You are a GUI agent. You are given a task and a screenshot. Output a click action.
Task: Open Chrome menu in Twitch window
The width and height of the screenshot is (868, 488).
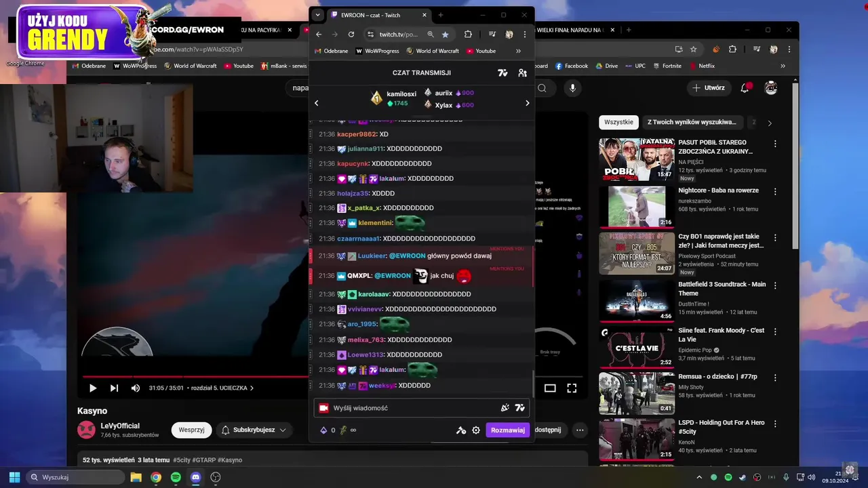tap(524, 35)
